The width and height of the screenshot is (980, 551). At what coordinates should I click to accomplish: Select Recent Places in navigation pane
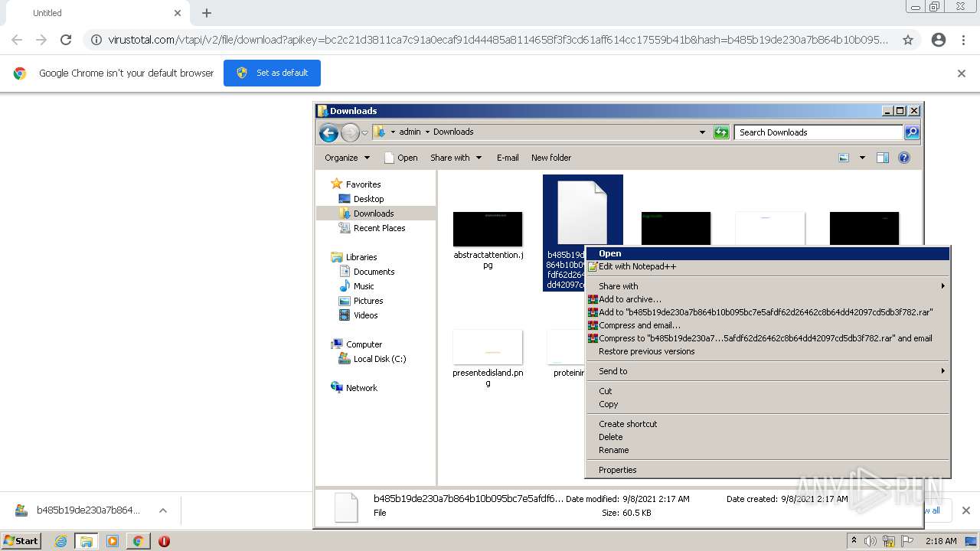[x=379, y=228]
